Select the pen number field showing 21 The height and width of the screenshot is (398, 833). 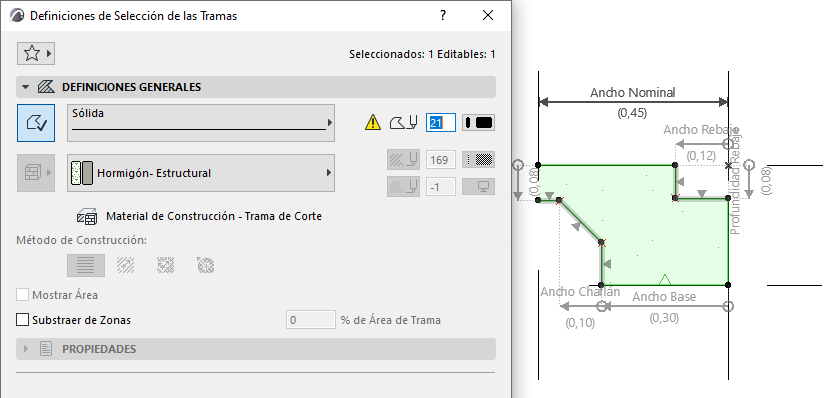coord(440,123)
